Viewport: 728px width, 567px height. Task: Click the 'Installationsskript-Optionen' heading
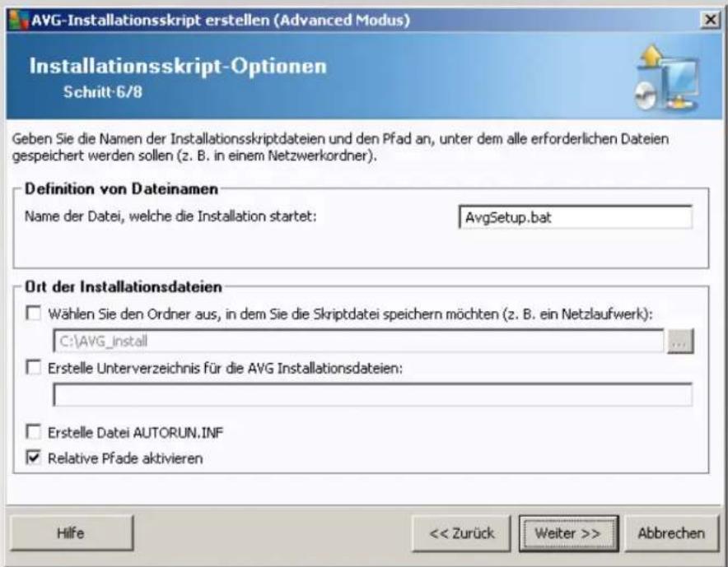pos(178,66)
